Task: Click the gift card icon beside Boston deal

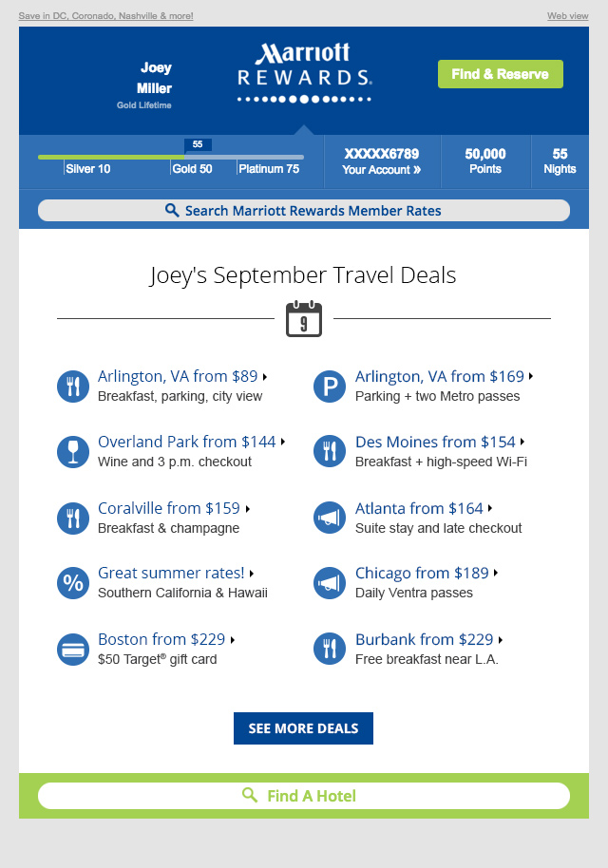Action: pyautogui.click(x=72, y=649)
